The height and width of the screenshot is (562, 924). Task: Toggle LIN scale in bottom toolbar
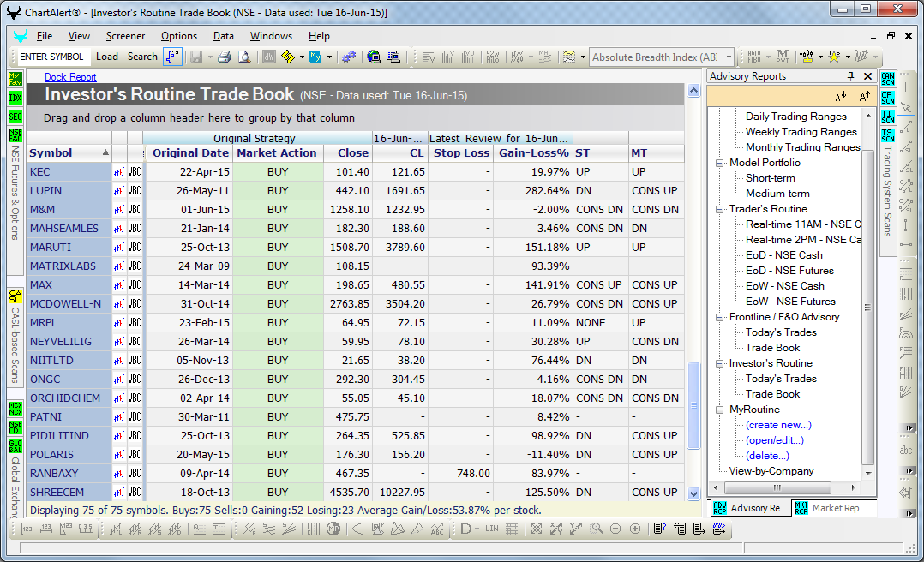(492, 529)
